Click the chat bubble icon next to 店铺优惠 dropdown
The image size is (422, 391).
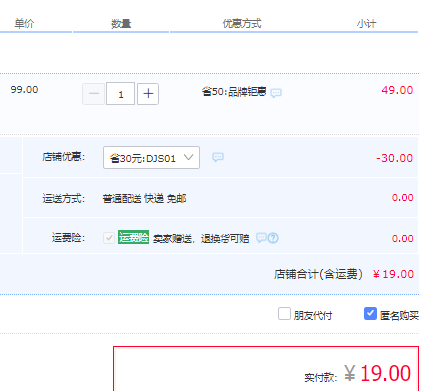coord(218,157)
